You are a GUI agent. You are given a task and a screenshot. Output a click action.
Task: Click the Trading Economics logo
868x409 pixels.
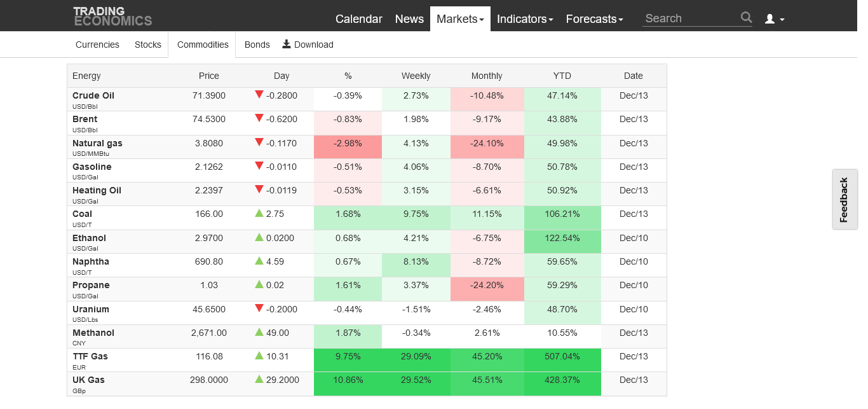(112, 16)
